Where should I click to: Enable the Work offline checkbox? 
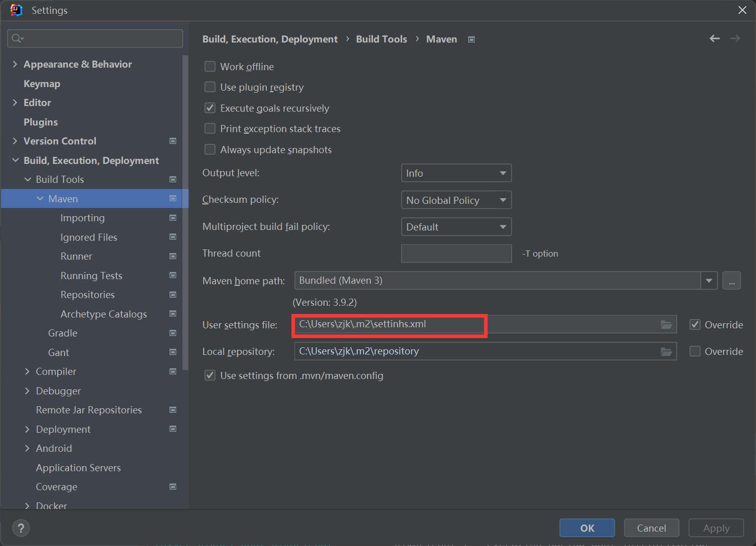click(210, 67)
